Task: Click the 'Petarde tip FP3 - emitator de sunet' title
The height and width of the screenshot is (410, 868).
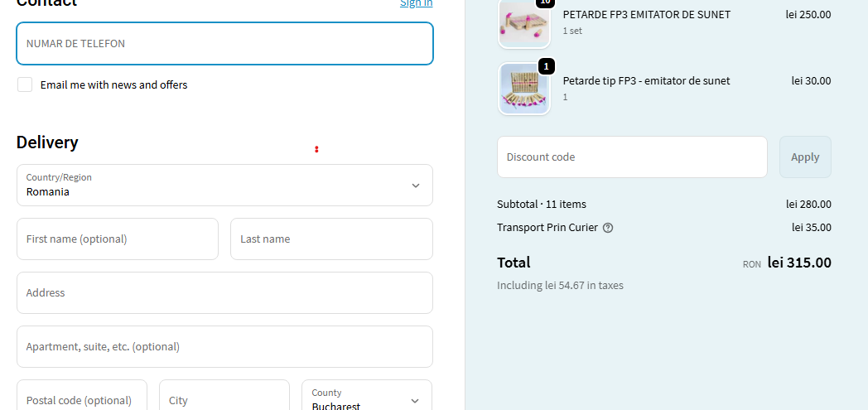Action: pyautogui.click(x=646, y=80)
